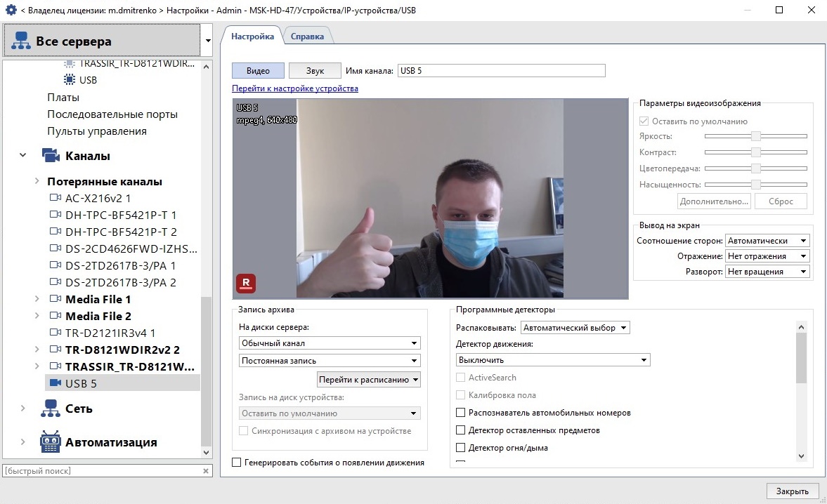Adjust the Насыщенность slider
The width and height of the screenshot is (827, 504).
click(756, 185)
